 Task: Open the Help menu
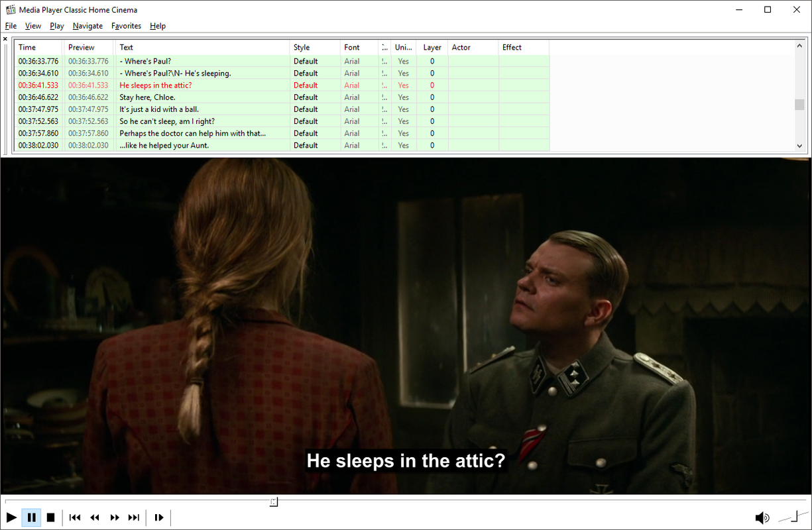coord(158,26)
